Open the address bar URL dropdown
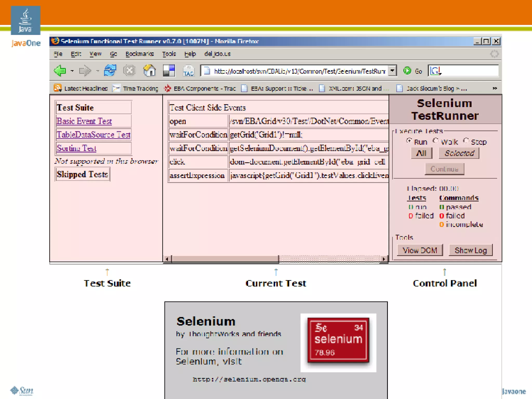The image size is (532, 399). coord(393,71)
